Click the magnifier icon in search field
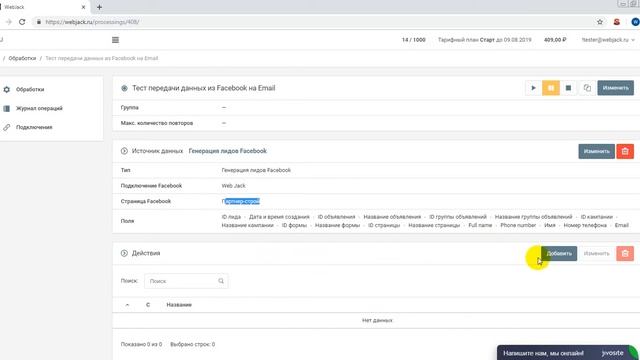Image resolution: width=640 pixels, height=360 pixels. click(221, 281)
